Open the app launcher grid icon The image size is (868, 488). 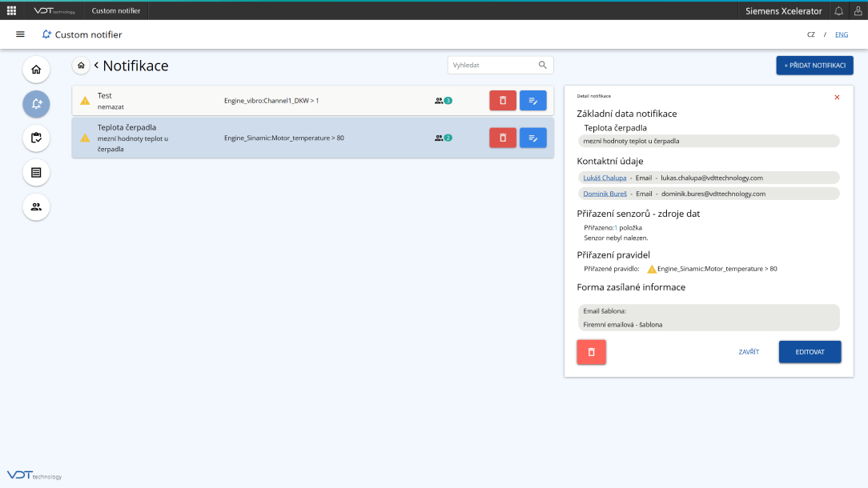(x=11, y=10)
